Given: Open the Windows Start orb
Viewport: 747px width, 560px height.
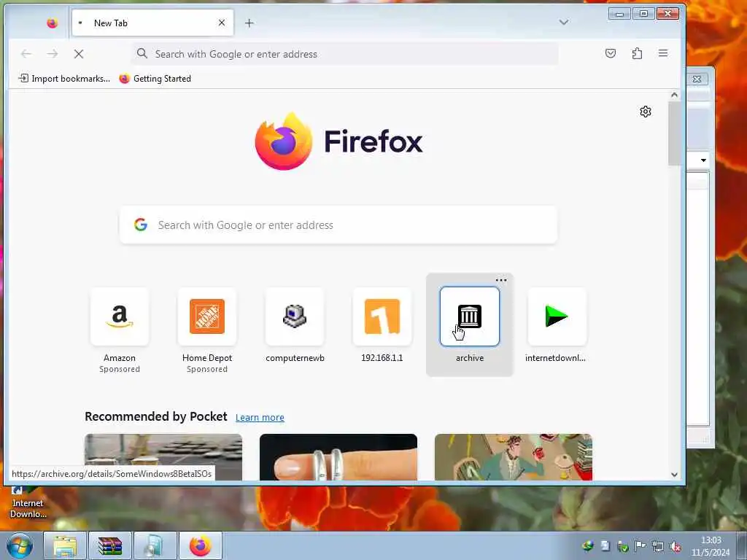Looking at the screenshot, I should pos(20,545).
